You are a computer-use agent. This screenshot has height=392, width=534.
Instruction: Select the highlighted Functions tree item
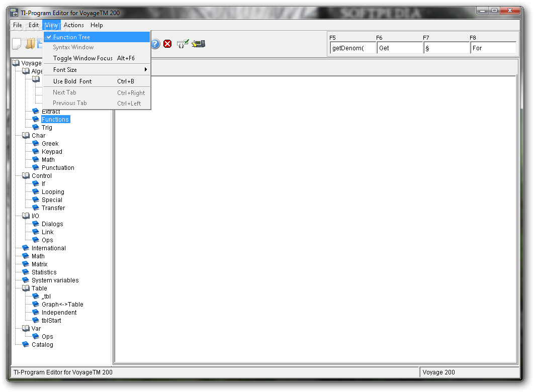click(55, 120)
